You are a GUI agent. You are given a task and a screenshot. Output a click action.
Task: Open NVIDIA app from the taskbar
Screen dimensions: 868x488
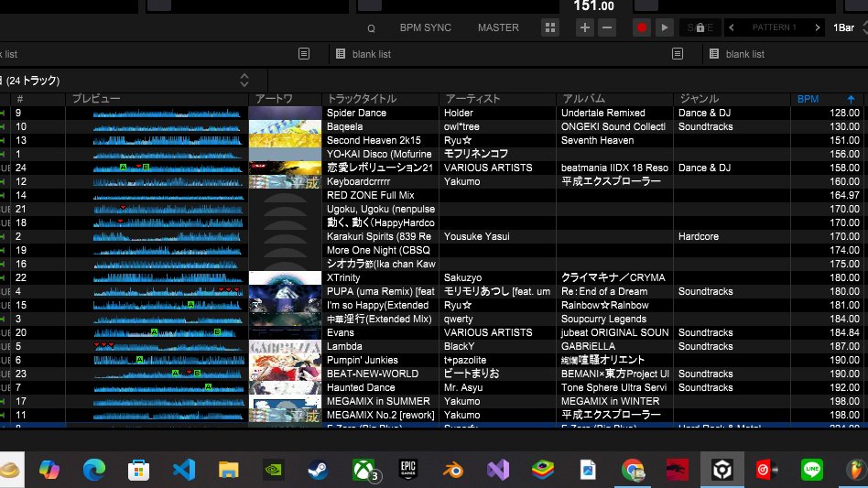(274, 470)
